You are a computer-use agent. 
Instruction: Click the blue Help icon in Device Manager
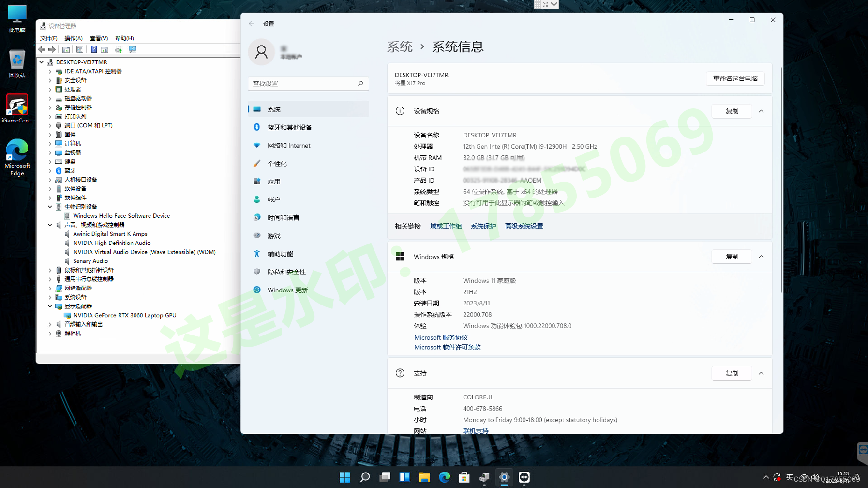[x=94, y=49]
